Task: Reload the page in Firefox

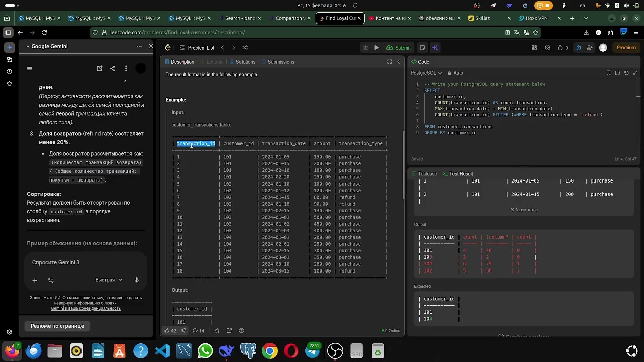Action: click(44, 32)
